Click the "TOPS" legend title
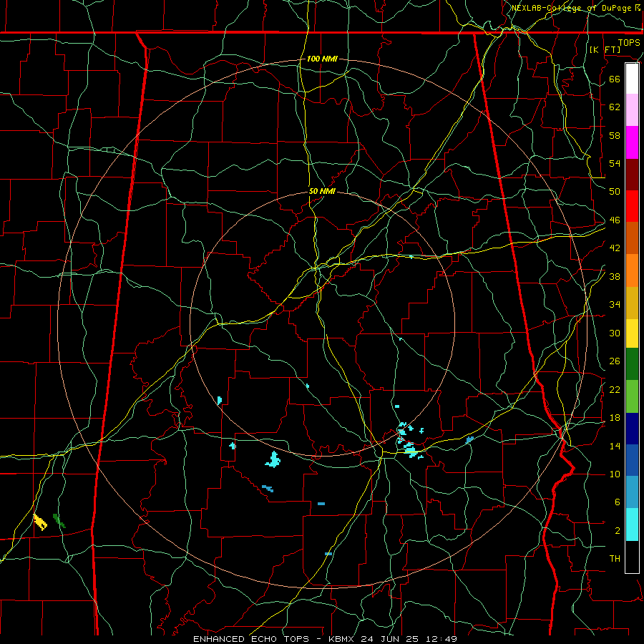The height and width of the screenshot is (644, 644). pos(629,43)
